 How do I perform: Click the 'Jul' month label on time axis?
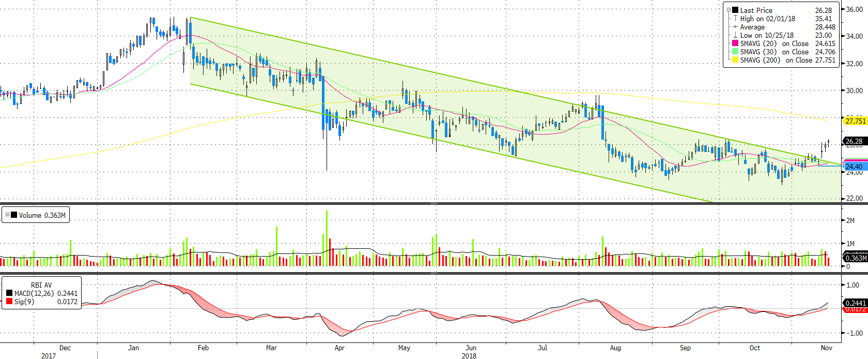coord(542,348)
